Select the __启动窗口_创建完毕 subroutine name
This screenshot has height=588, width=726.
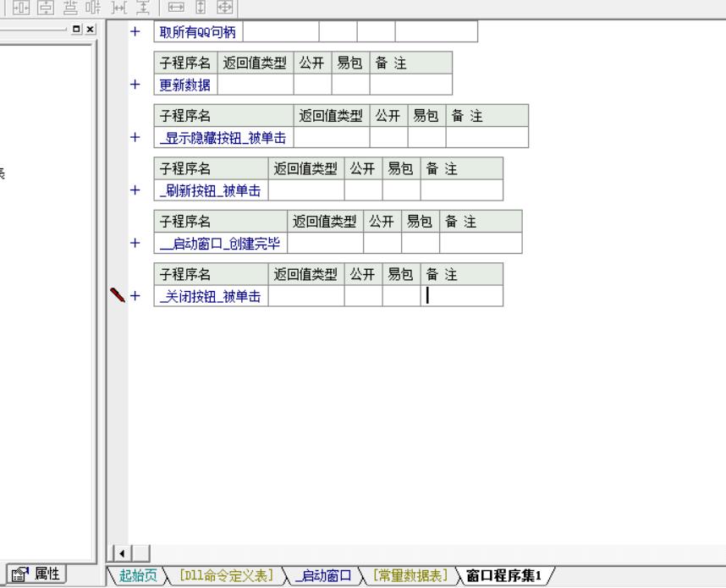point(220,243)
